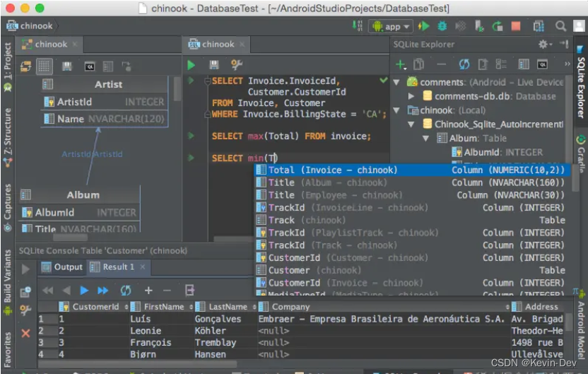Show more SQLite Explorer toolbar items chevron
Screen dimensions: 588x374
tap(568, 64)
